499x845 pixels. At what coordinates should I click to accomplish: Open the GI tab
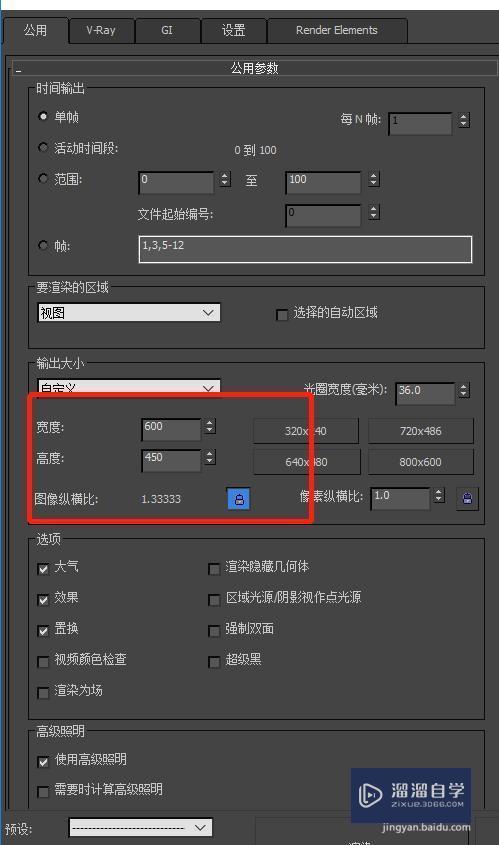tap(167, 30)
